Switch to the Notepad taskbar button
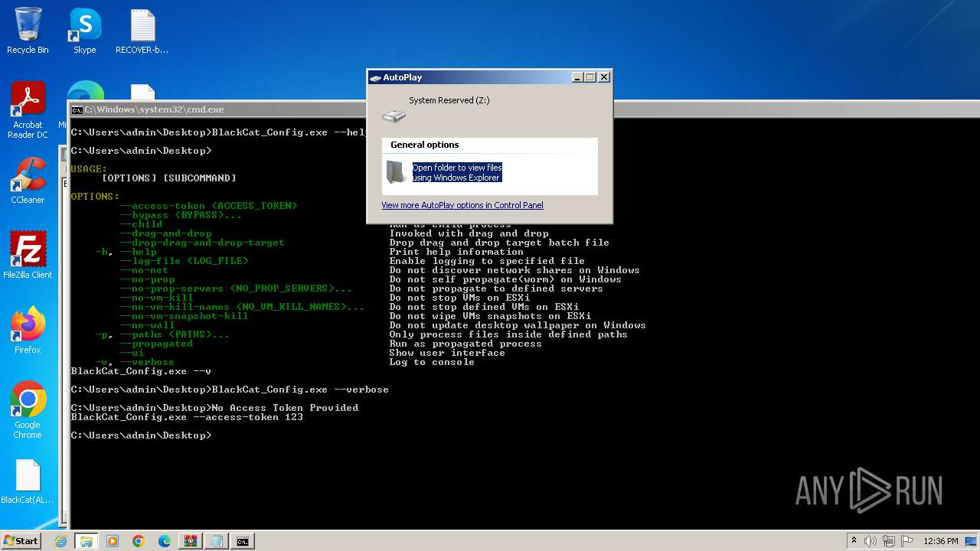The image size is (980, 551). (x=217, y=541)
